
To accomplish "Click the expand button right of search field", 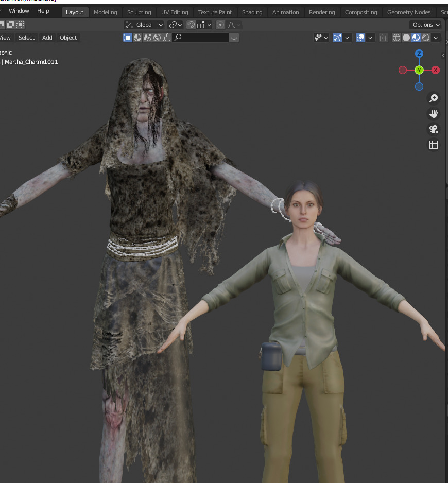I will (x=234, y=38).
